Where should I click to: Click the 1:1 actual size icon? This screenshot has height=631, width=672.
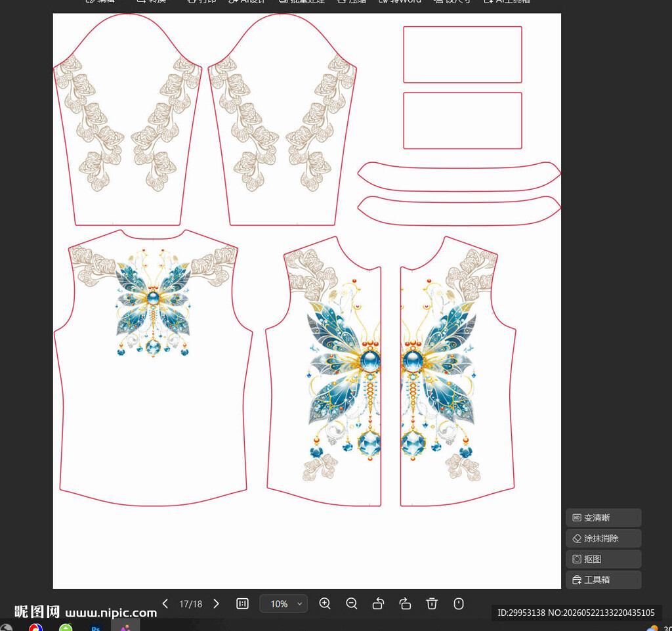(x=243, y=603)
